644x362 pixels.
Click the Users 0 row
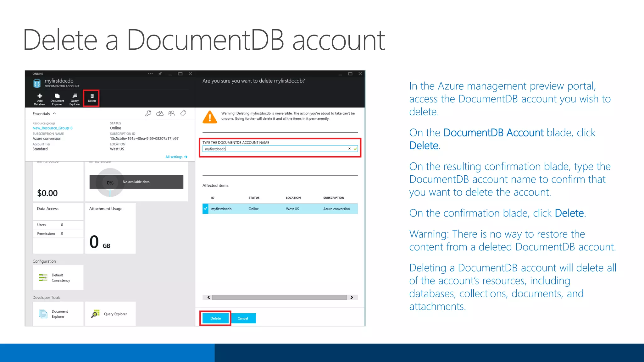[x=58, y=225]
